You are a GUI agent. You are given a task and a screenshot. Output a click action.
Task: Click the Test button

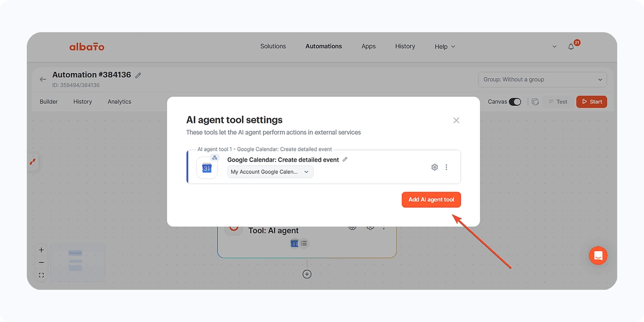click(558, 101)
